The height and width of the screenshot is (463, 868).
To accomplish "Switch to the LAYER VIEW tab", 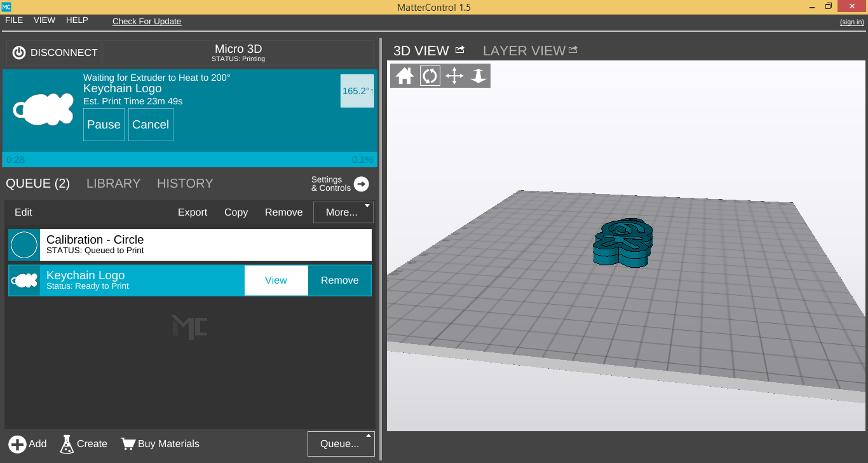I will (524, 50).
